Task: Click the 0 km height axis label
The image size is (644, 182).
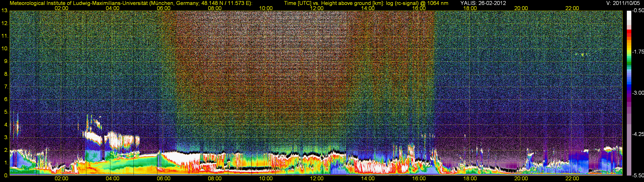Action: [x=6, y=175]
